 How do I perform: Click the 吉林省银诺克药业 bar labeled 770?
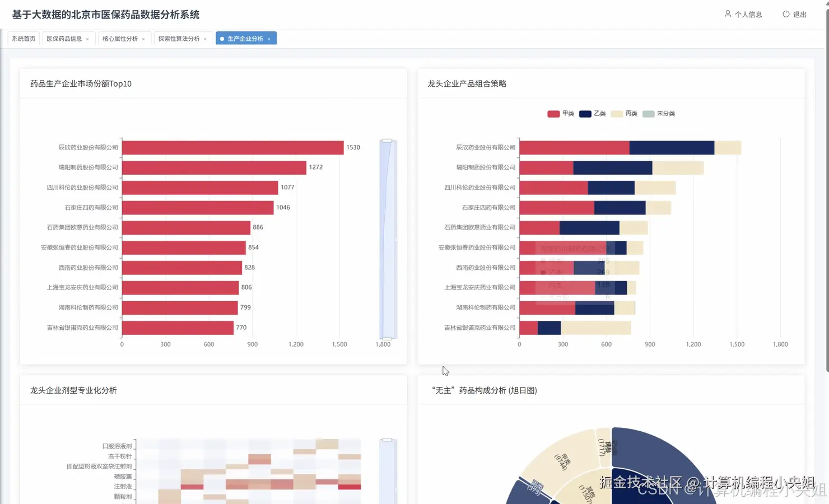(178, 328)
